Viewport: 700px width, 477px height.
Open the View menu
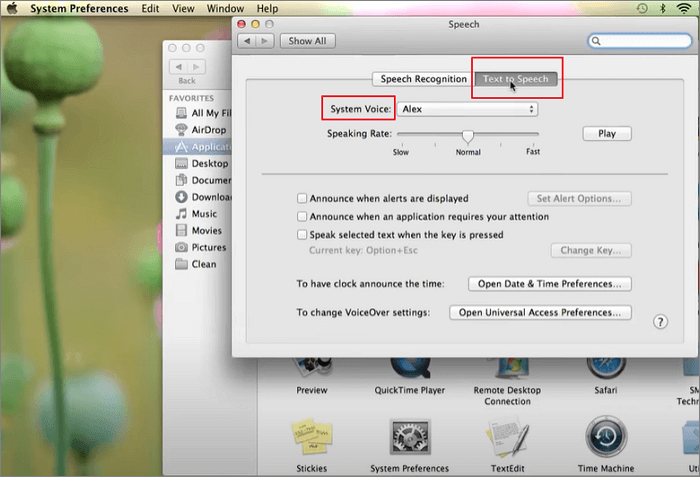(183, 8)
